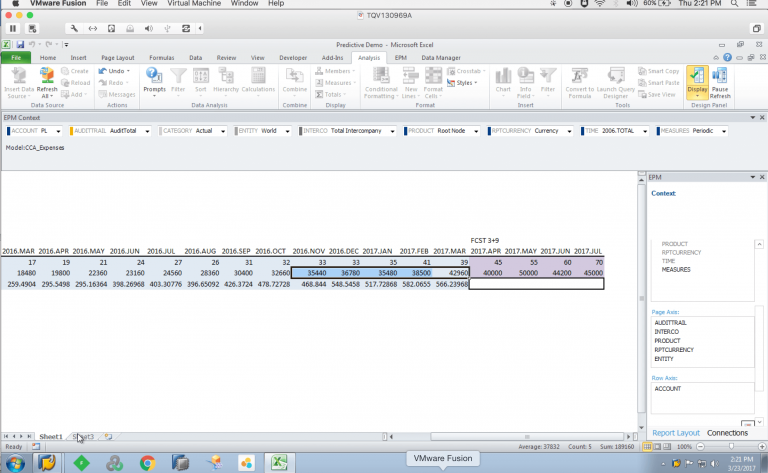This screenshot has width=768, height=473.
Task: Open VMware settings wrench icon
Action: [74, 28]
